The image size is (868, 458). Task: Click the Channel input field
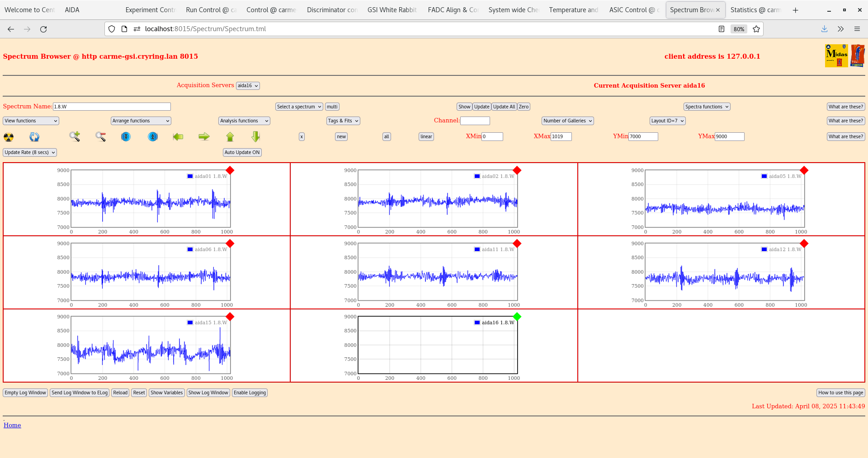475,121
